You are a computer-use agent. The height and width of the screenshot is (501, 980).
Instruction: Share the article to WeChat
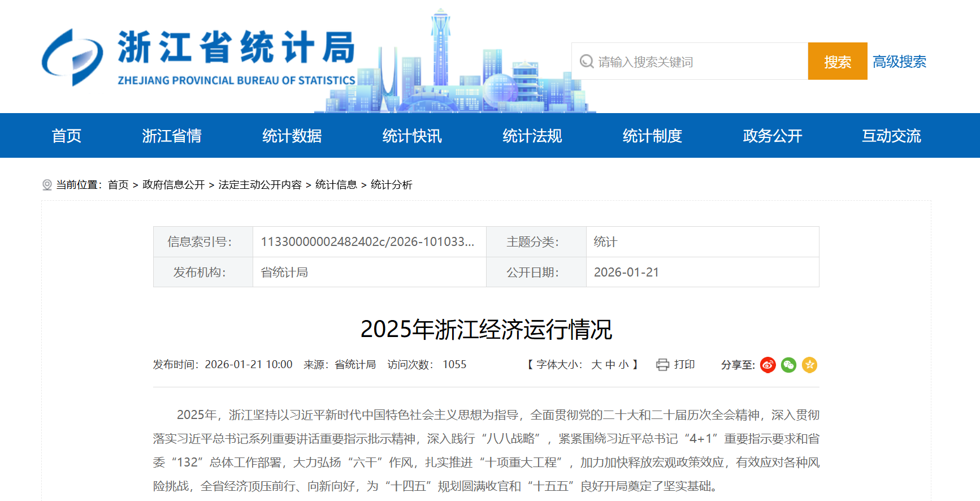click(788, 365)
